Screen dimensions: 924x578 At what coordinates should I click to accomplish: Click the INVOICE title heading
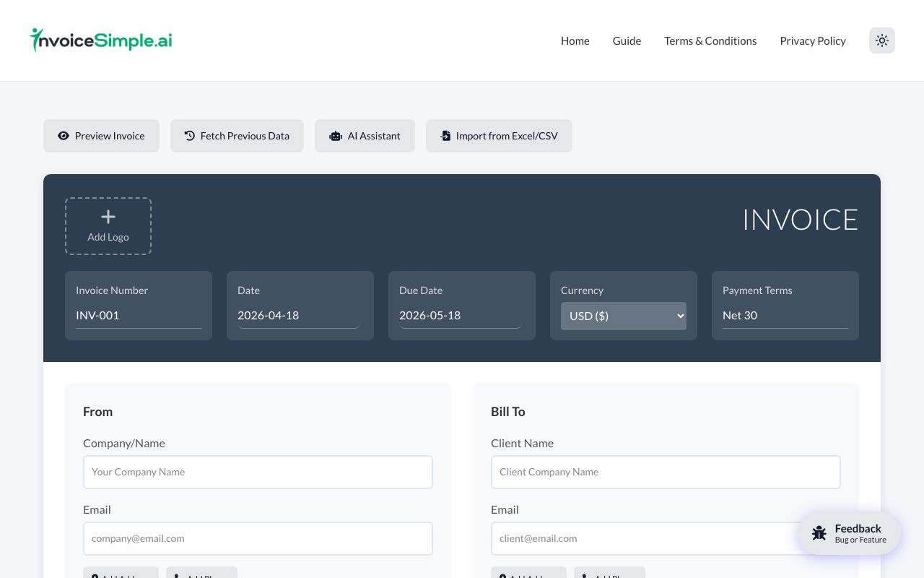pyautogui.click(x=801, y=220)
